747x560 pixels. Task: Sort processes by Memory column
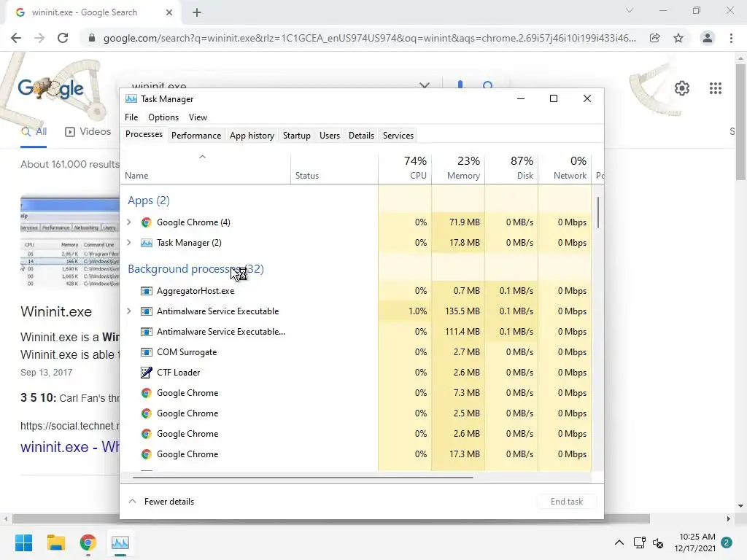[x=458, y=168]
